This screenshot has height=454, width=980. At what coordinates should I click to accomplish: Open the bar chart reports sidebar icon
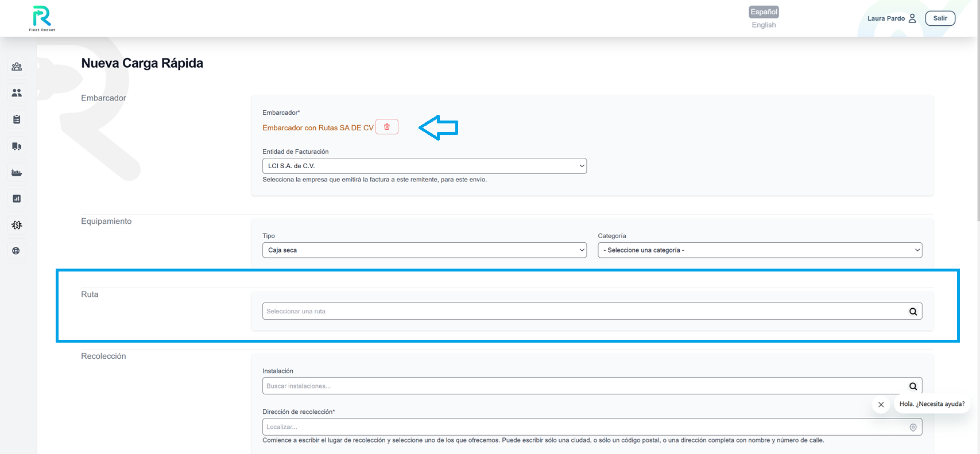click(17, 199)
